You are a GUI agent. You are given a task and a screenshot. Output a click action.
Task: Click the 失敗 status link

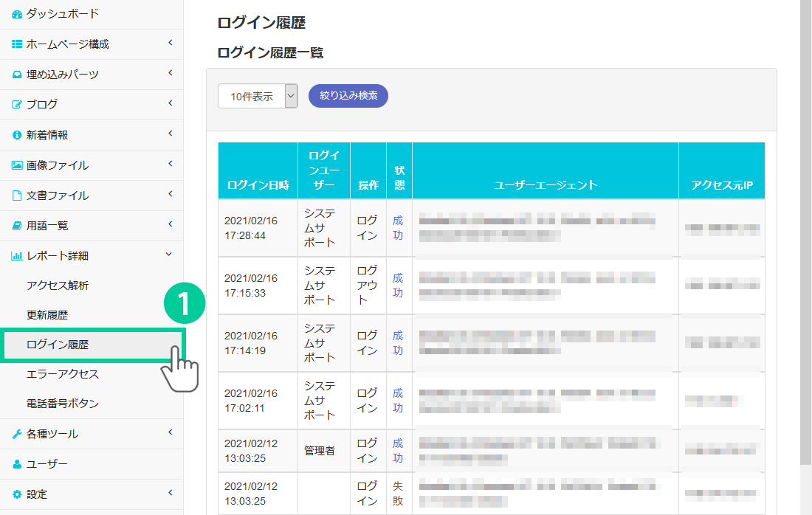point(398,494)
